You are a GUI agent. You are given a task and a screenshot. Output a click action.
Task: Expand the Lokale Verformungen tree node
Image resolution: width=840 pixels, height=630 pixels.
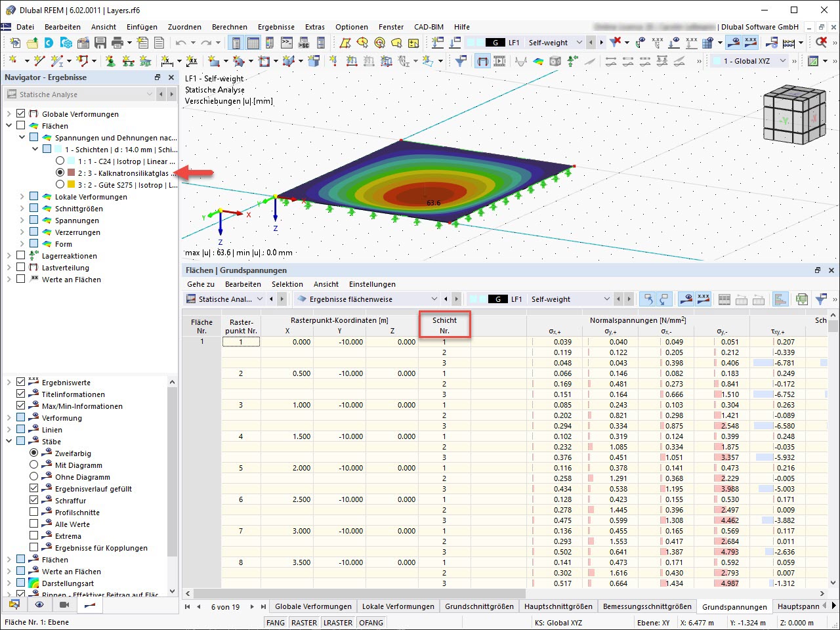tap(22, 197)
